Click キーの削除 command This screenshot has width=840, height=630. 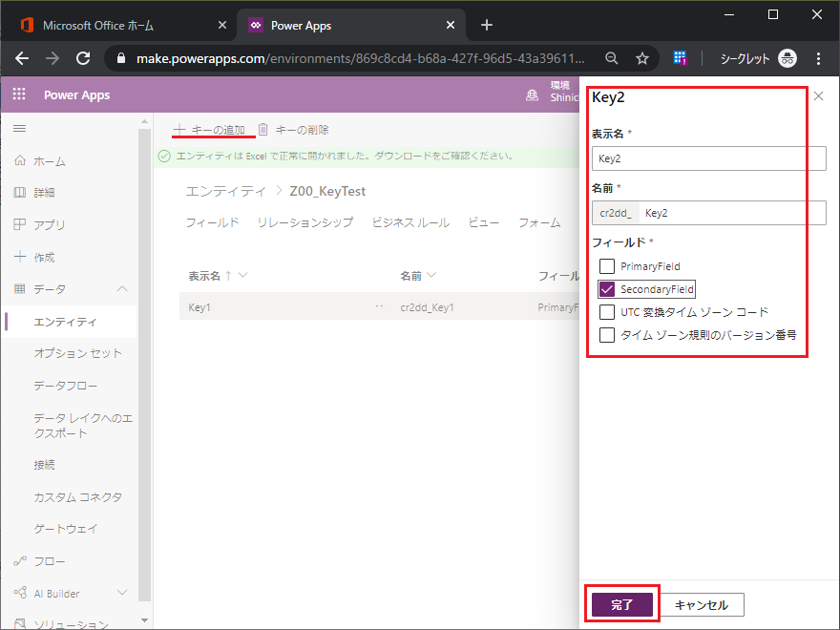tap(294, 129)
